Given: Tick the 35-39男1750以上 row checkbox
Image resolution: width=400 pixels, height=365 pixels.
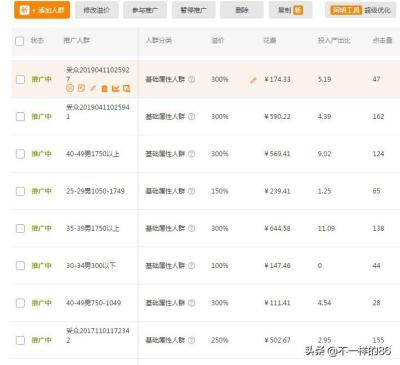Looking at the screenshot, I should point(20,229).
